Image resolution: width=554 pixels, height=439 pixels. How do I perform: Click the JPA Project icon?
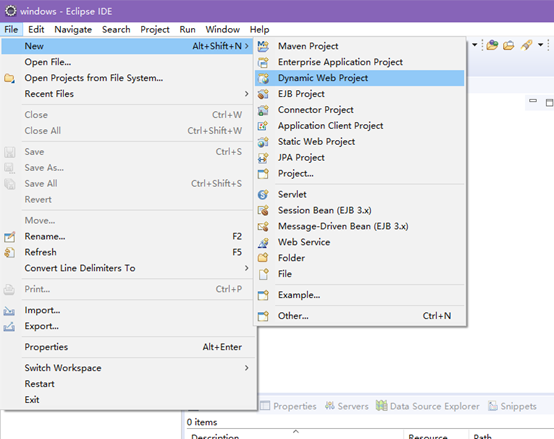(x=263, y=158)
